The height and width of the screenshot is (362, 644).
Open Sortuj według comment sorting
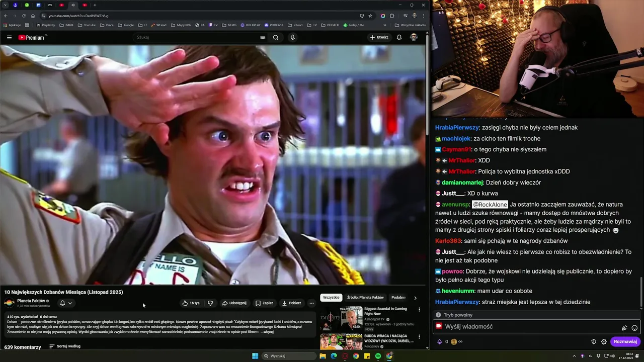[x=65, y=346]
